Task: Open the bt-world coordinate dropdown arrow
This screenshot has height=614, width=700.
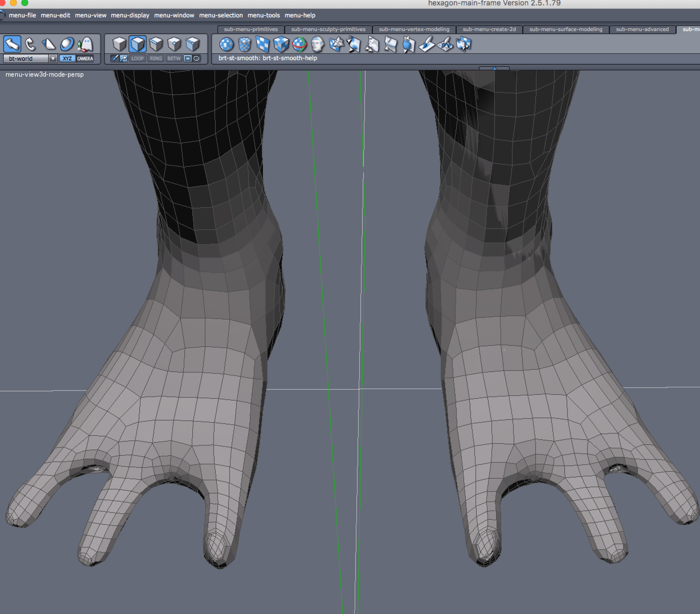Action: point(53,59)
